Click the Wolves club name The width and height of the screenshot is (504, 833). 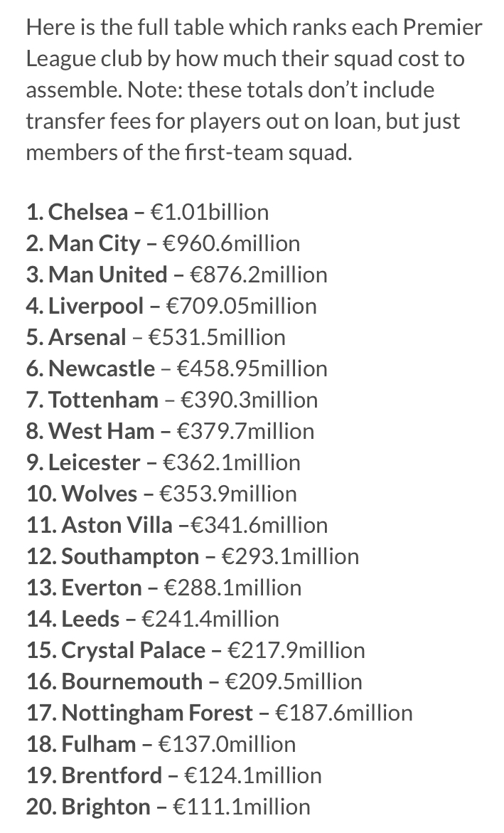coord(100,494)
